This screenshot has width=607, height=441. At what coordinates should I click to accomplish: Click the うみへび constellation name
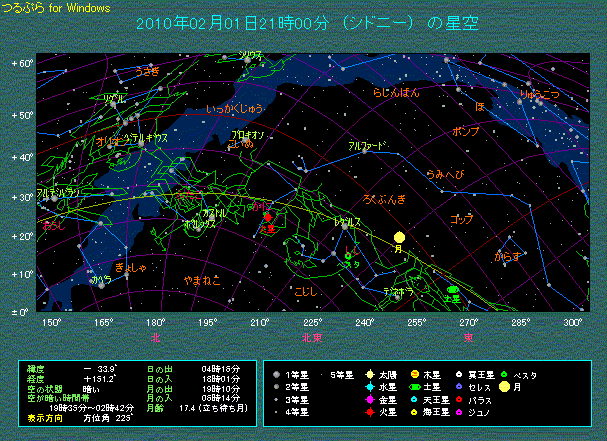tap(442, 174)
